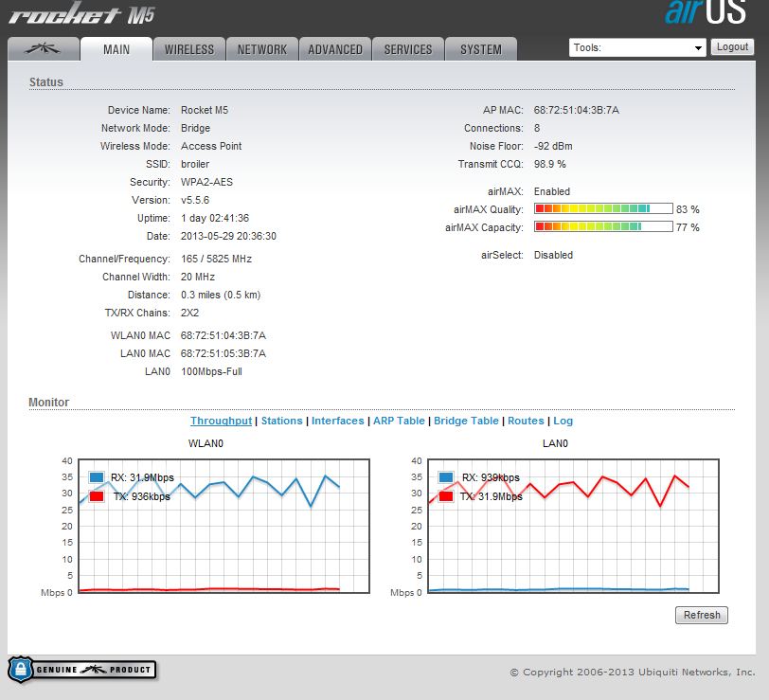Image resolution: width=769 pixels, height=700 pixels.
Task: Switch to the MAIN tab
Action: coord(116,49)
